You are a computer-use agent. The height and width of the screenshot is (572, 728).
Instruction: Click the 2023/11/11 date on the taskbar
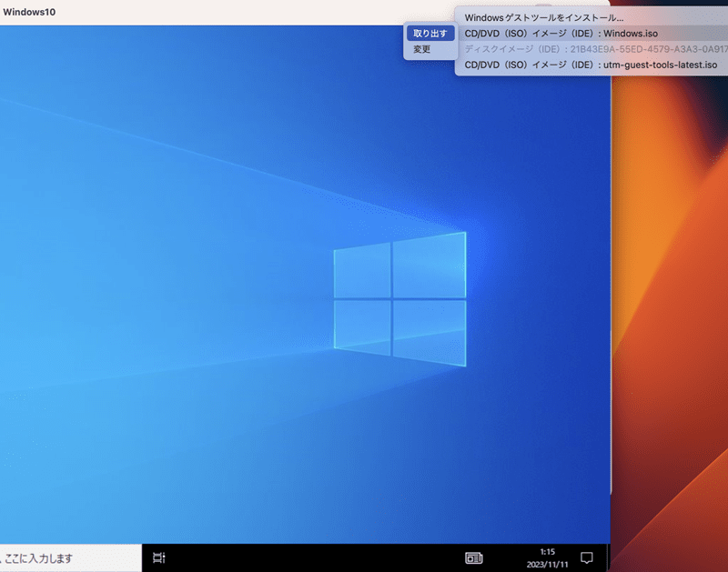click(548, 564)
